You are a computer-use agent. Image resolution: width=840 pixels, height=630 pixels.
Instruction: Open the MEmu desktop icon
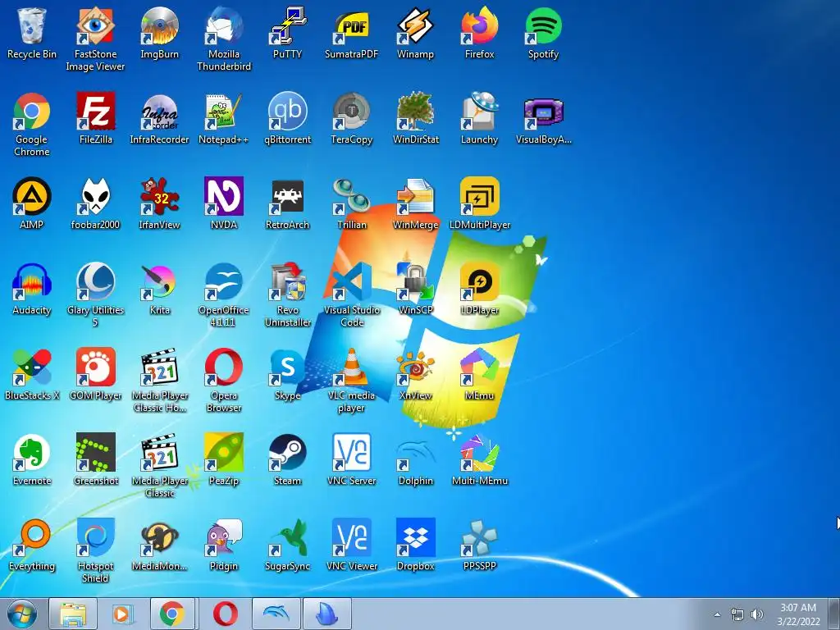(x=479, y=367)
